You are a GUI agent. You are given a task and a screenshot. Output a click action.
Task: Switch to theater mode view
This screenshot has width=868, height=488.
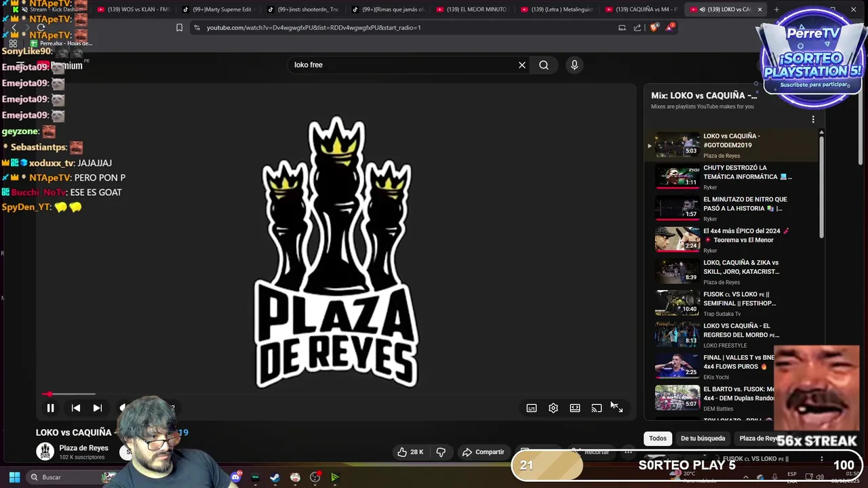click(x=575, y=408)
